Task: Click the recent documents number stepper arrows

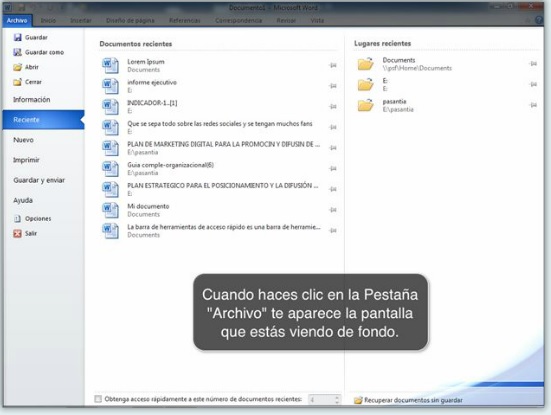Action: click(x=337, y=400)
